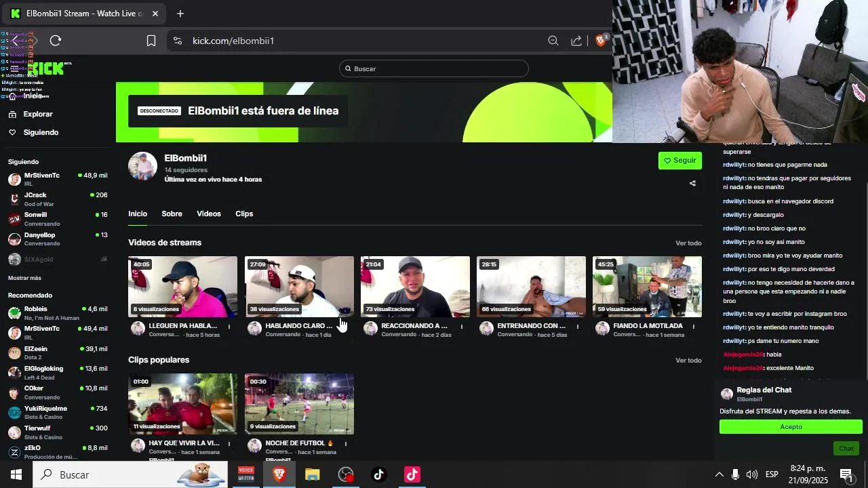Open black TikTok app in taskbar

click(x=378, y=474)
